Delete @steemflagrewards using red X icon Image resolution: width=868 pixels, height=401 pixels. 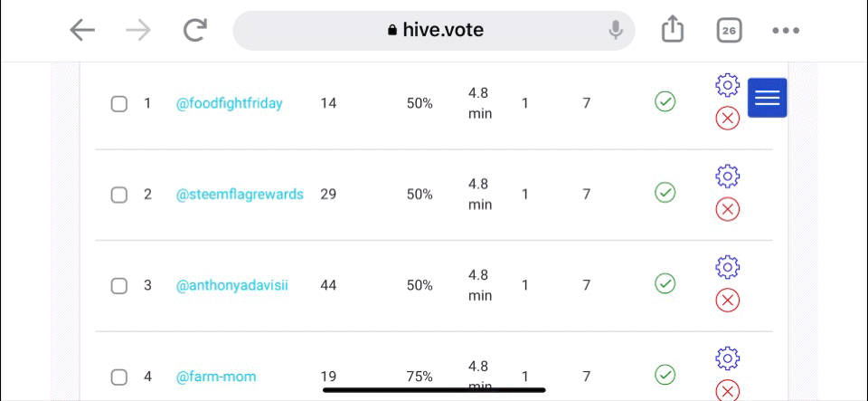727,209
